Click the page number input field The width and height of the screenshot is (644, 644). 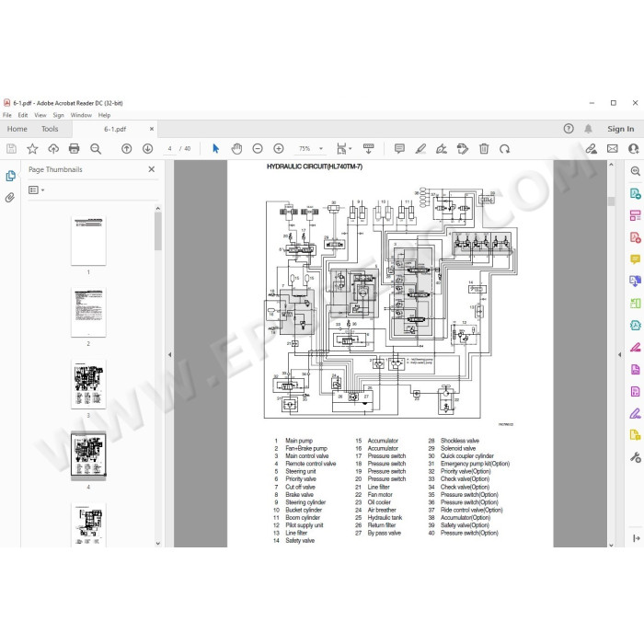(x=169, y=149)
